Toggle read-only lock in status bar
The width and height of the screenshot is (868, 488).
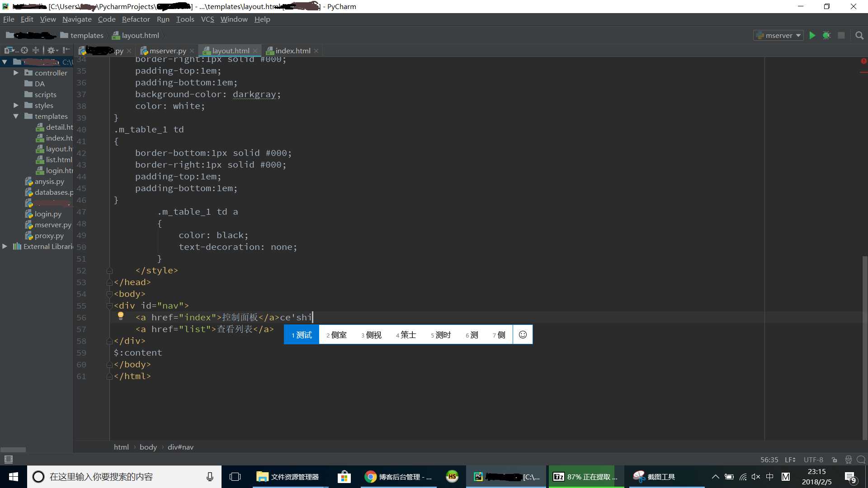click(835, 460)
